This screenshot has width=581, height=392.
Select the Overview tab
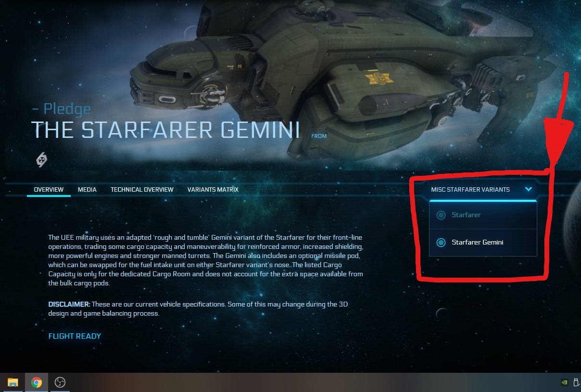pyautogui.click(x=49, y=189)
